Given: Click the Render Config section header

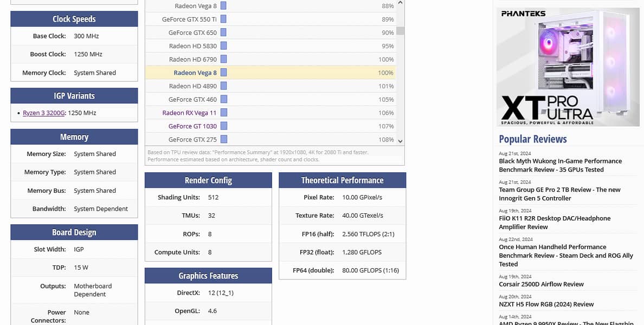Looking at the screenshot, I should point(208,180).
